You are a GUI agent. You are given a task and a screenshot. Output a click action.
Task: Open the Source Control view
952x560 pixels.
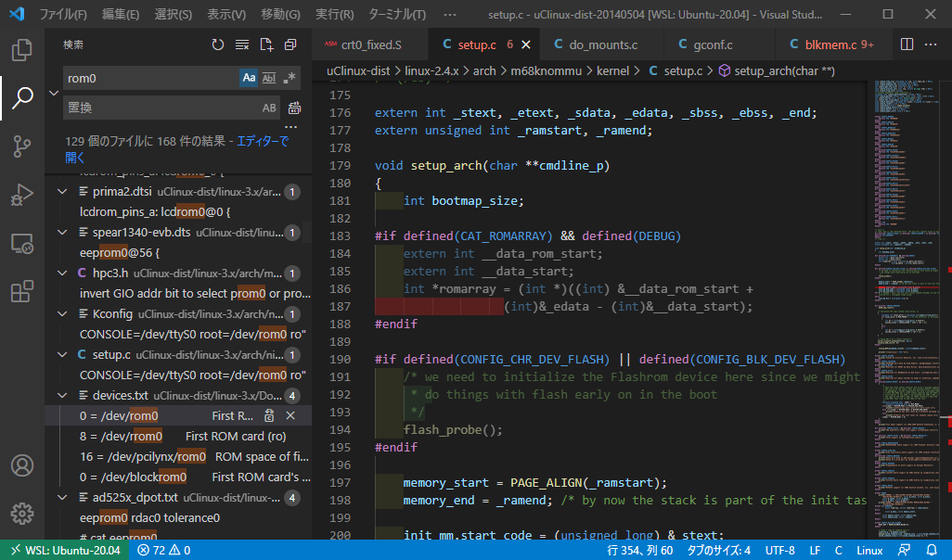pyautogui.click(x=22, y=146)
